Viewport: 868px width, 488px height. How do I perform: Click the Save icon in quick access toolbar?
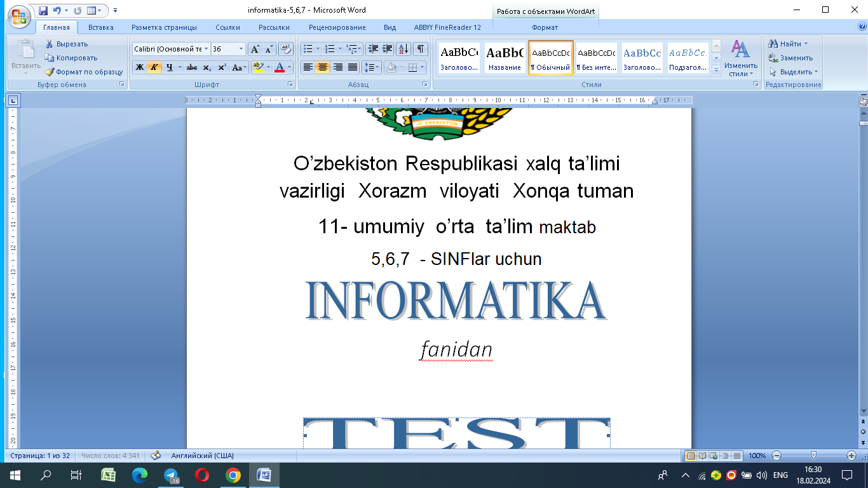(43, 11)
